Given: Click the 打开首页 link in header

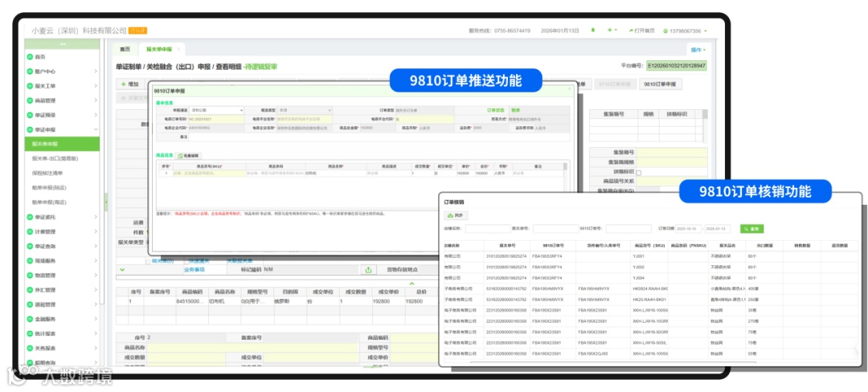Looking at the screenshot, I should click(641, 31).
